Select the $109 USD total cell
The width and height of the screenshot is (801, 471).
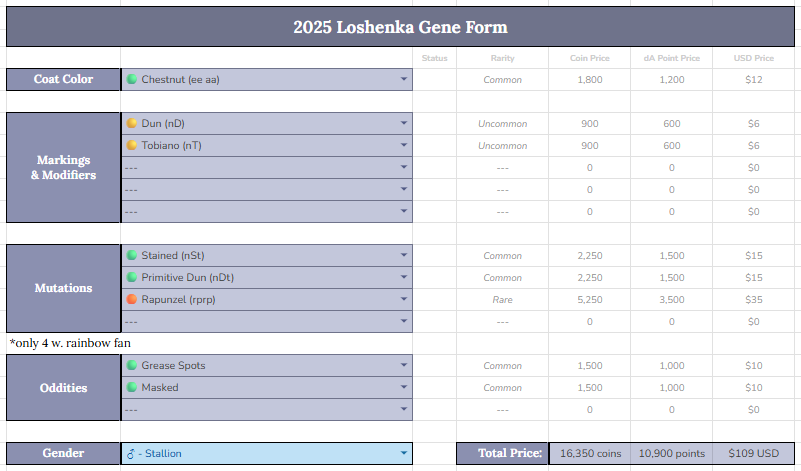[753, 453]
